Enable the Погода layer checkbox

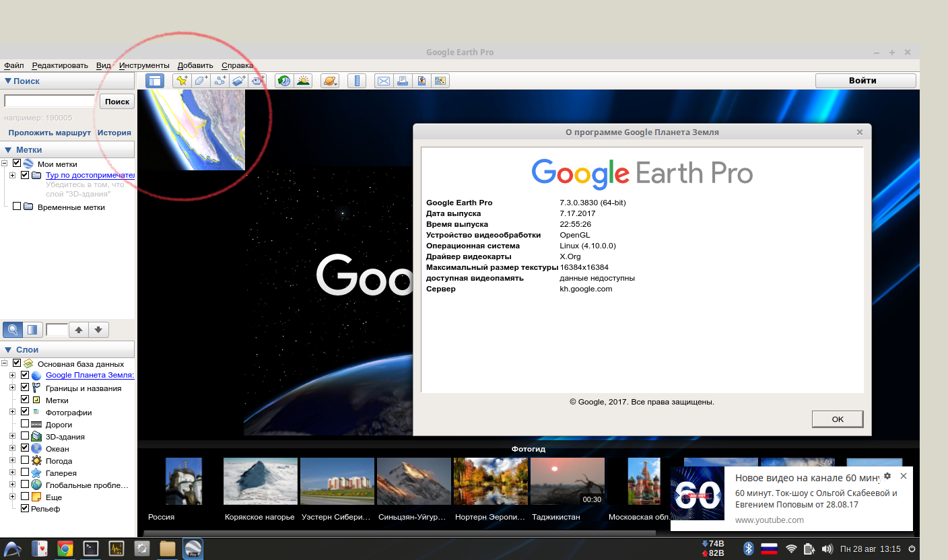click(x=25, y=460)
